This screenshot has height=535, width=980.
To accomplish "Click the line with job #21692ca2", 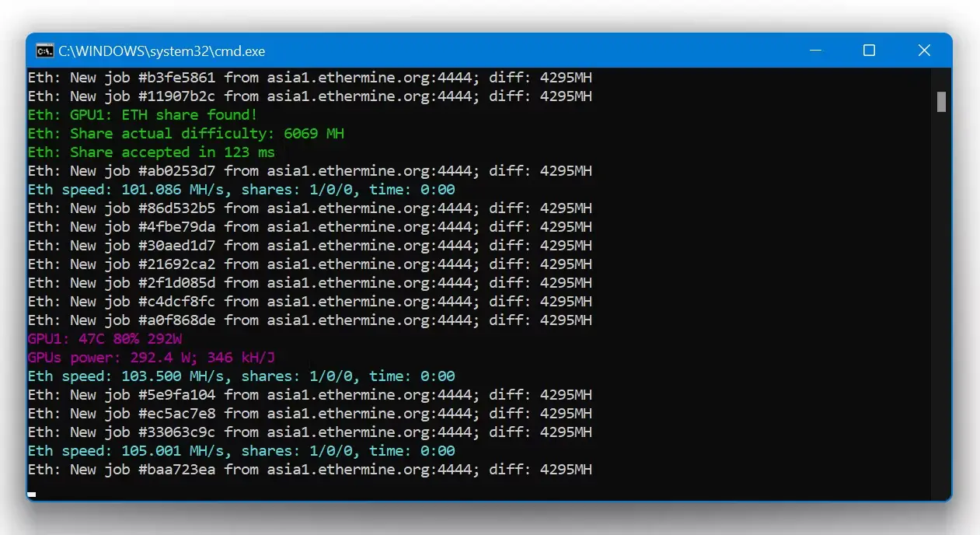I will 310,264.
